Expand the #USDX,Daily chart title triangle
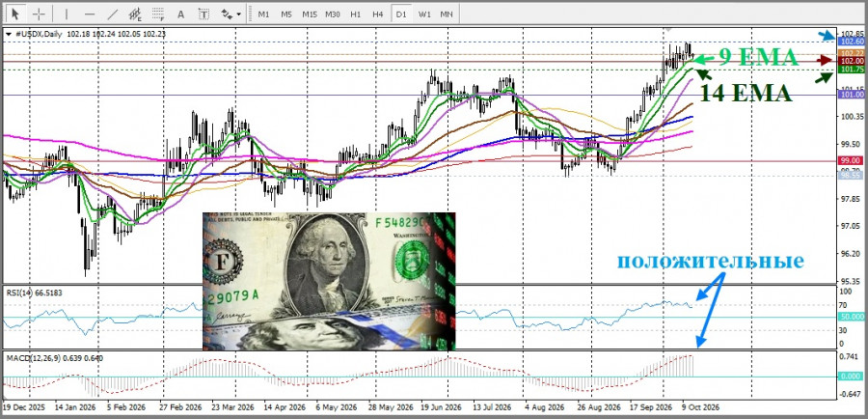This screenshot has height=419, width=868. (8, 34)
